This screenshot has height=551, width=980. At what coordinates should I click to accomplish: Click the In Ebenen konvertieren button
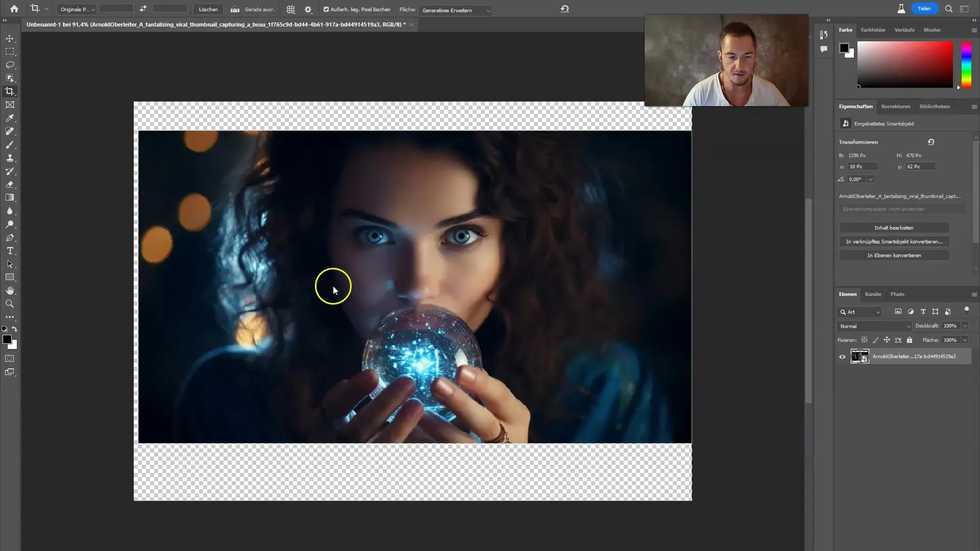click(894, 255)
